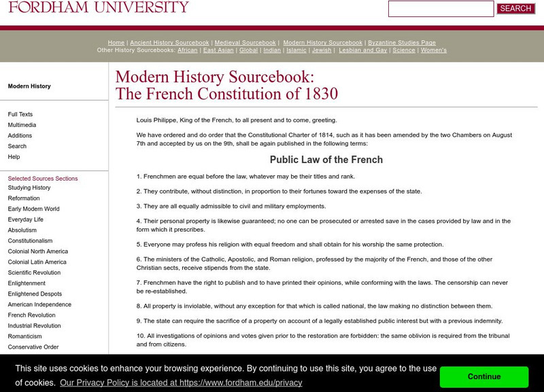
Task: Open Enlightened Despots section
Action: (35, 294)
